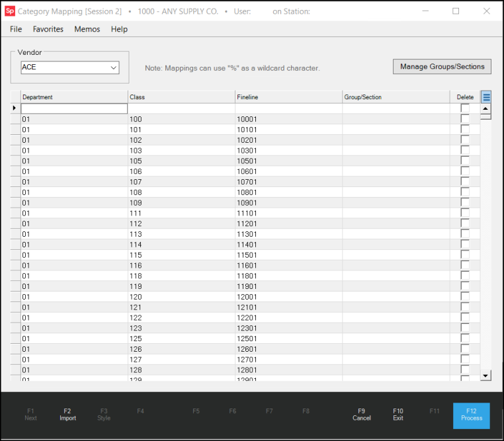Open the Memos menu
Image resolution: width=504 pixels, height=441 pixels.
(x=87, y=29)
